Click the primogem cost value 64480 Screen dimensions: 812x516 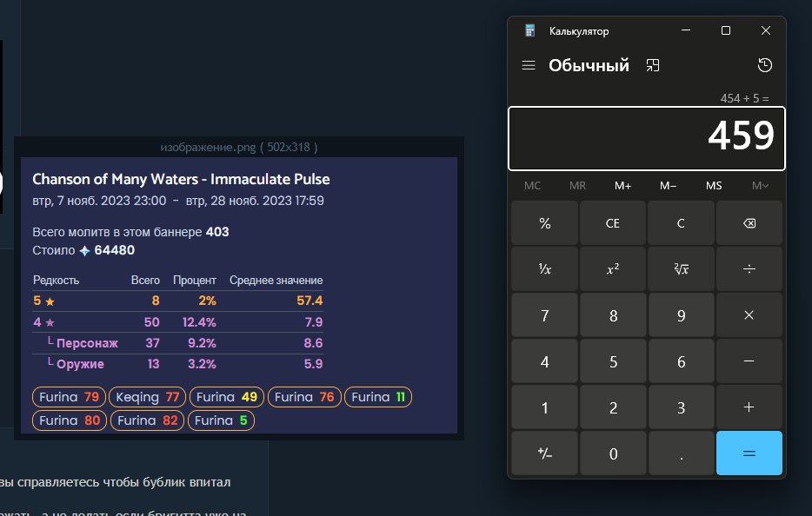click(x=115, y=250)
